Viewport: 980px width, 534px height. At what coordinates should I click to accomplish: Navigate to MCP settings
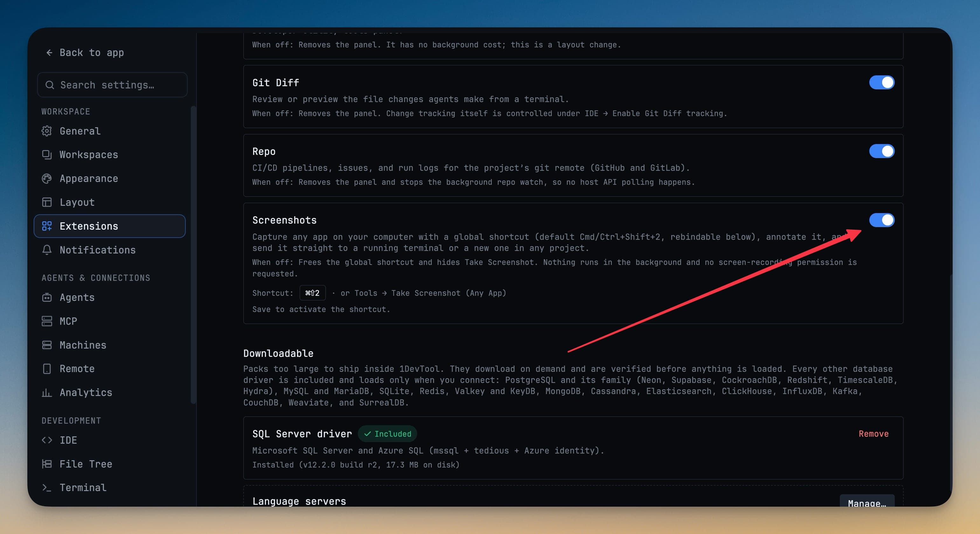pyautogui.click(x=110, y=321)
